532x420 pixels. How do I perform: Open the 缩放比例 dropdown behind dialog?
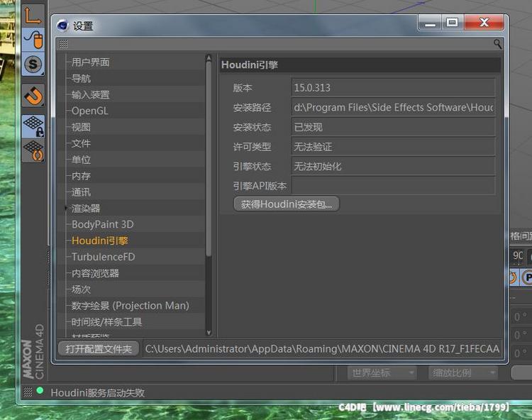[x=463, y=373]
